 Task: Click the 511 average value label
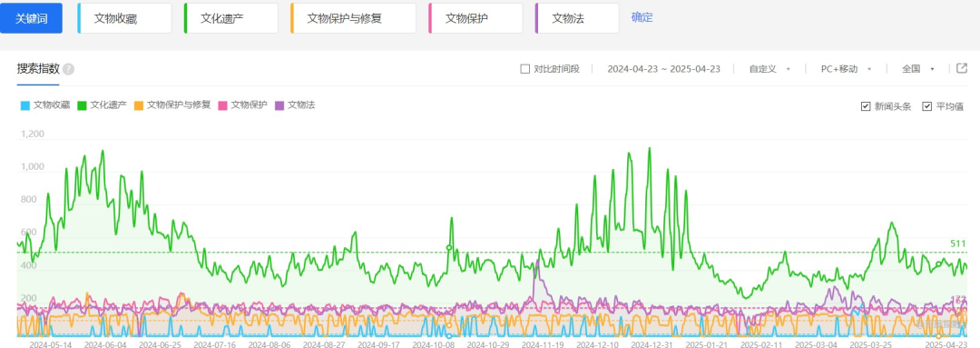pos(958,244)
